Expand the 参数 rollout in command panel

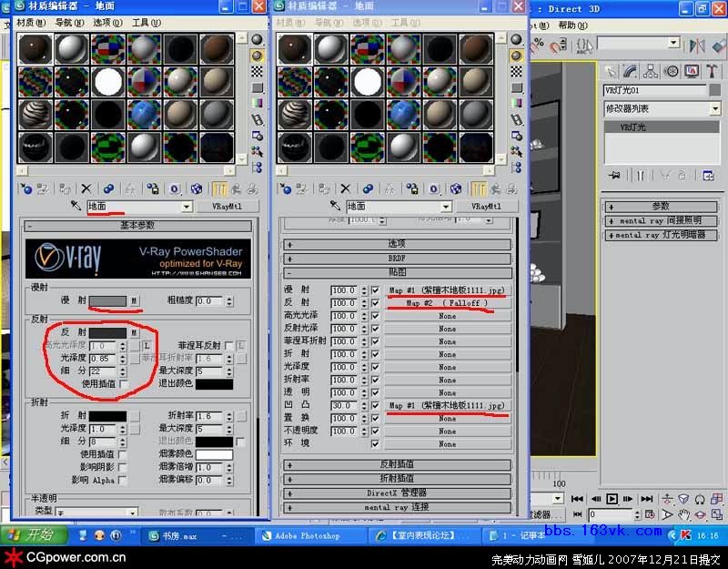click(x=661, y=207)
